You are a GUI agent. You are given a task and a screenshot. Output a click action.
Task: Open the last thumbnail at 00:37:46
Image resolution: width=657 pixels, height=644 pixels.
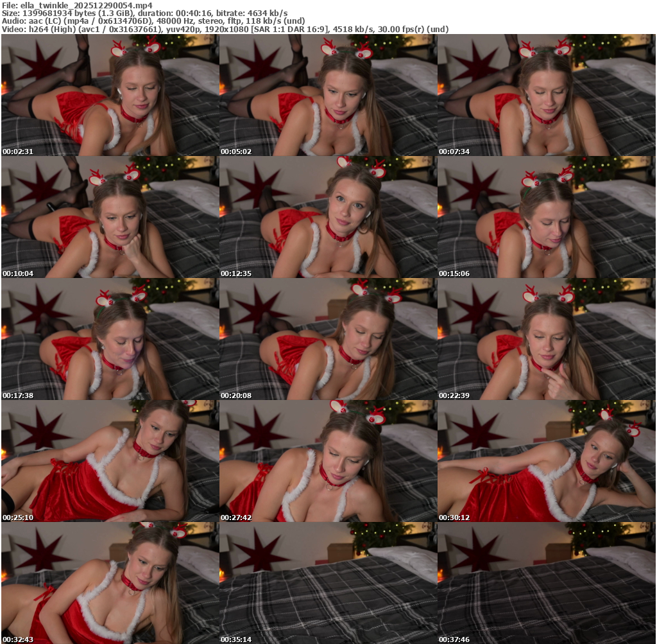[x=546, y=583]
